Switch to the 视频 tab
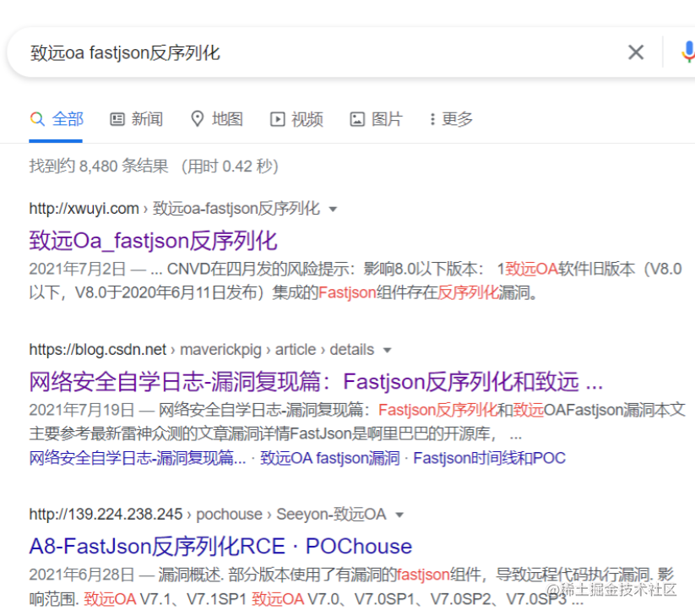Viewport: 695px width, 616px height. [x=296, y=119]
